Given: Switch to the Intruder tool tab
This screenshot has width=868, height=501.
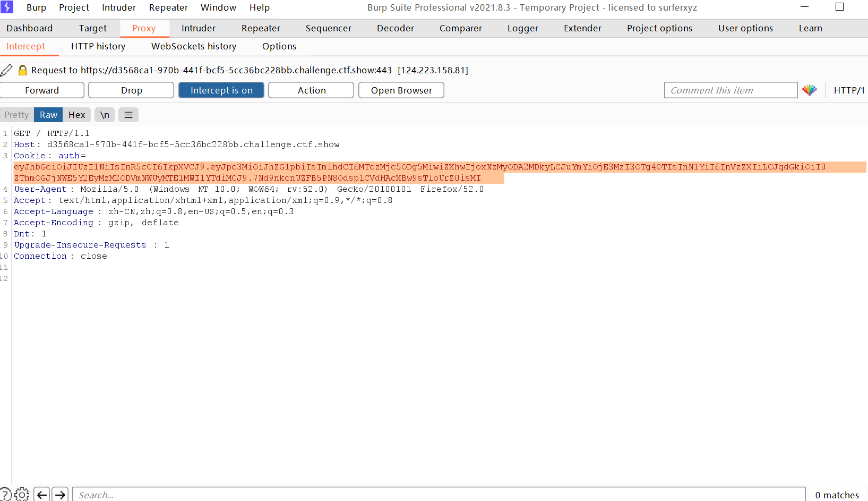Looking at the screenshot, I should tap(199, 28).
